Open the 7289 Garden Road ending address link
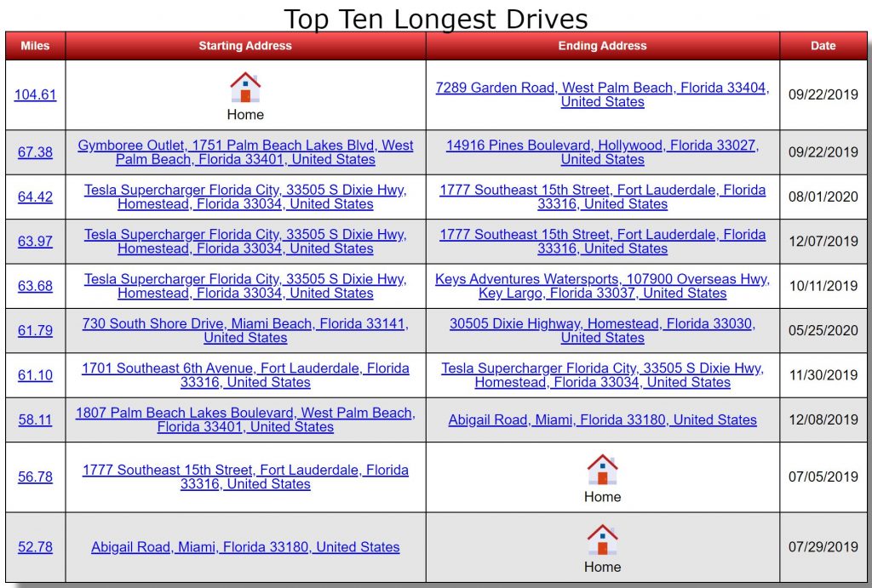Image resolution: width=872 pixels, height=588 pixels. coord(602,94)
